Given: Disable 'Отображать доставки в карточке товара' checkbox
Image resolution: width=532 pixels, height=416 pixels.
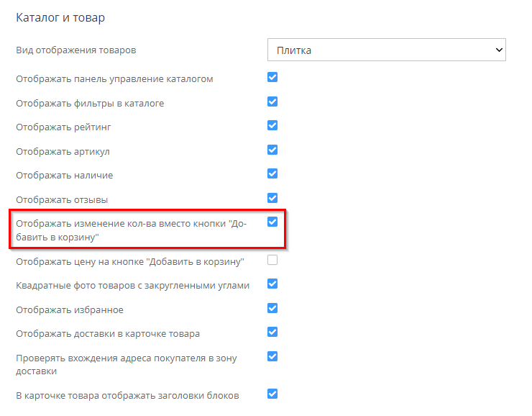Looking at the screenshot, I should (x=272, y=332).
